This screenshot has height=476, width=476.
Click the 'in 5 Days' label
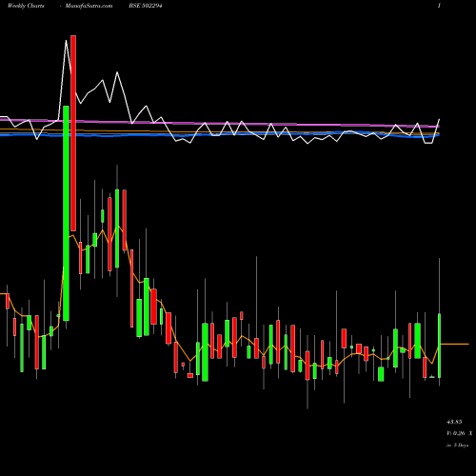click(457, 446)
